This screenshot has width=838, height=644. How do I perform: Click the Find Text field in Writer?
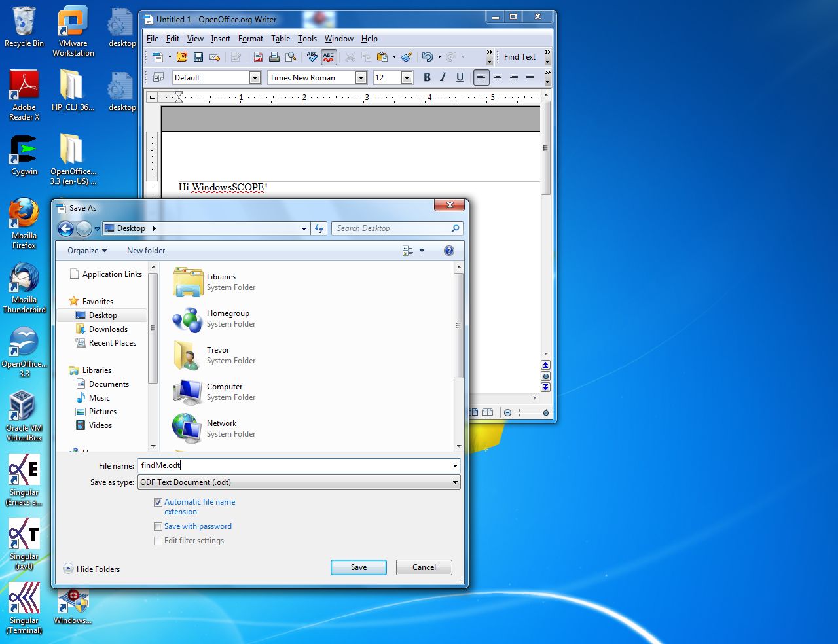pos(520,57)
